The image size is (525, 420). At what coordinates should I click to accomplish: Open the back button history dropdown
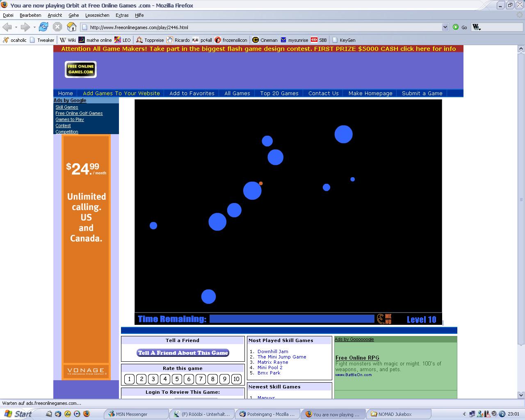tap(16, 27)
